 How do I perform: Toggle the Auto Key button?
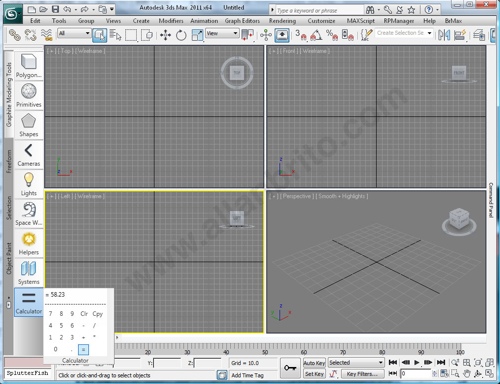point(314,363)
